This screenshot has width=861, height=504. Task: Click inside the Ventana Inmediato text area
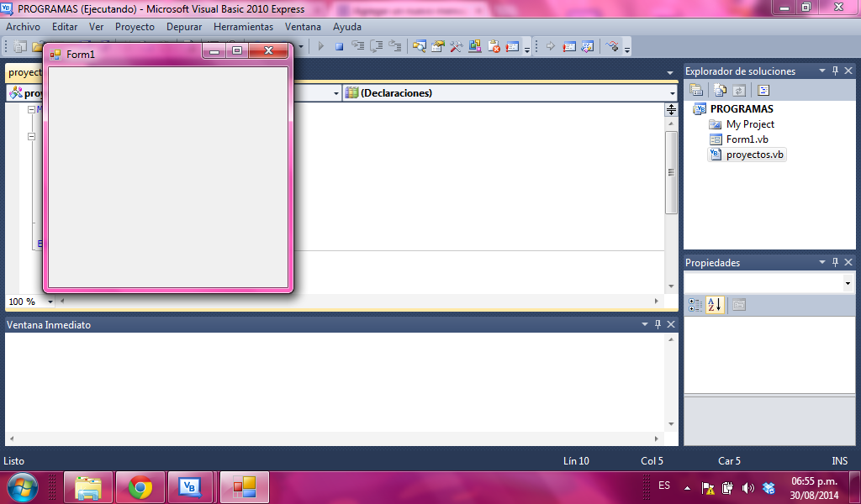pyautogui.click(x=335, y=382)
